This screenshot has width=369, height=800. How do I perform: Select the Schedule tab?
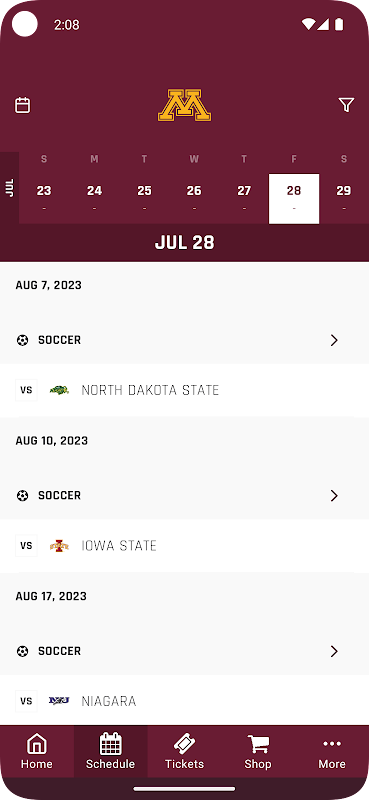110,751
